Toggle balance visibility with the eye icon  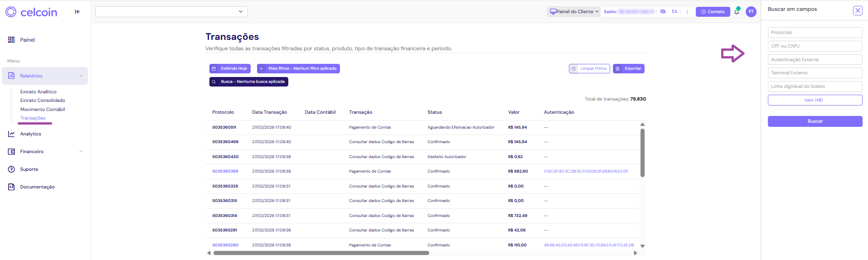tap(663, 12)
